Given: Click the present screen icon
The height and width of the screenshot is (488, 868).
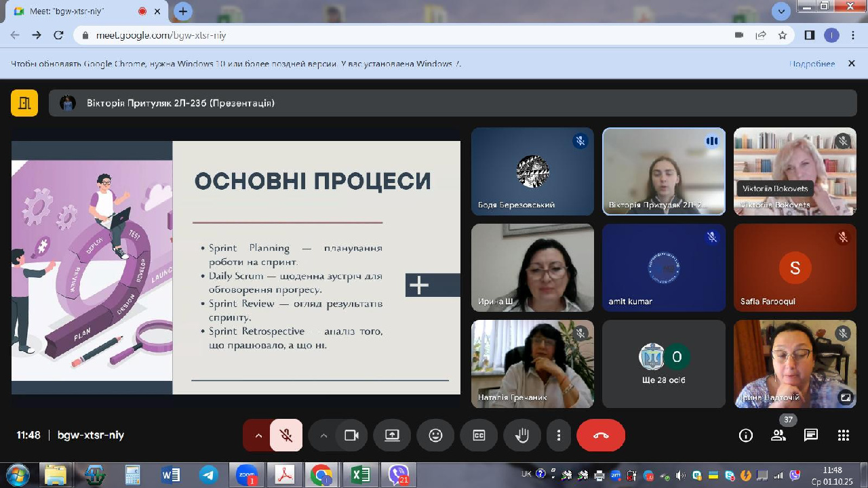Looking at the screenshot, I should (392, 436).
